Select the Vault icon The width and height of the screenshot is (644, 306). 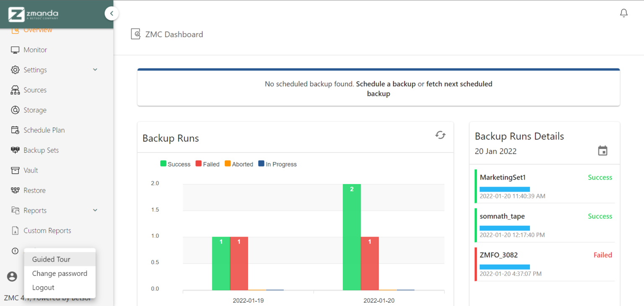[x=15, y=170]
